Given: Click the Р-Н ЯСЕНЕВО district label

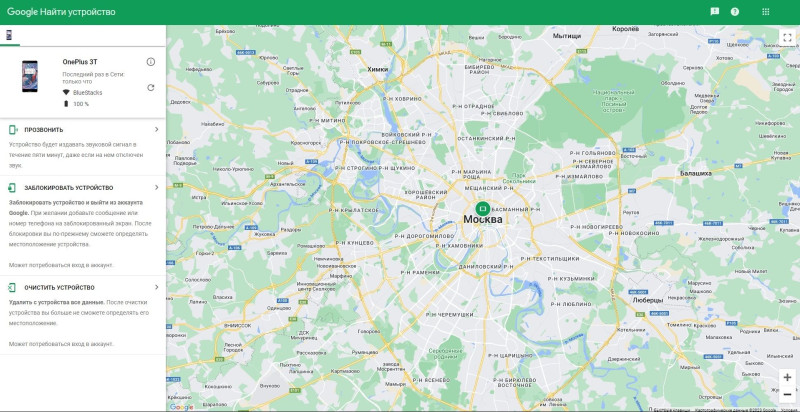Looking at the screenshot, I should [x=431, y=380].
